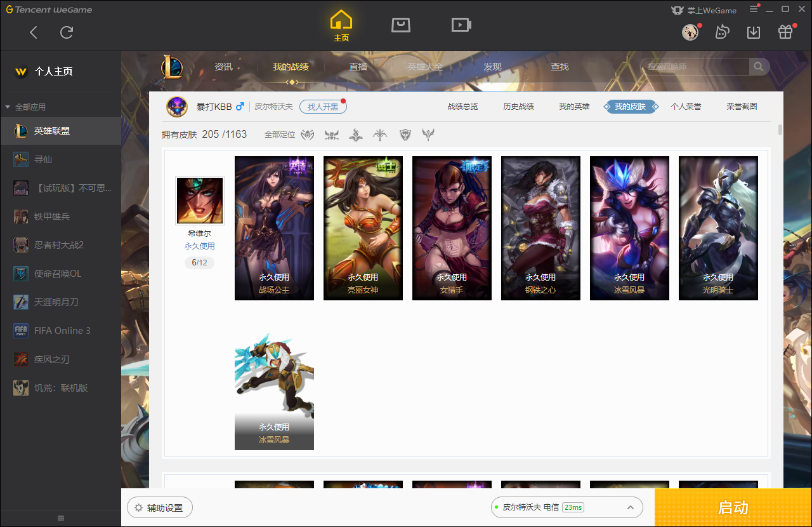This screenshot has height=527, width=812.
Task: Open the 亮丽女神 skin card
Action: pos(363,228)
